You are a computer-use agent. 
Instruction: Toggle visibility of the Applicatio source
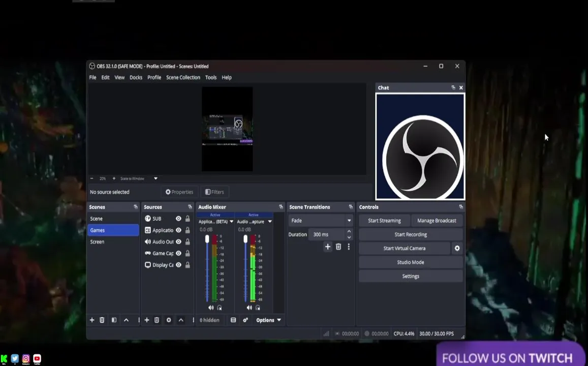[178, 230]
